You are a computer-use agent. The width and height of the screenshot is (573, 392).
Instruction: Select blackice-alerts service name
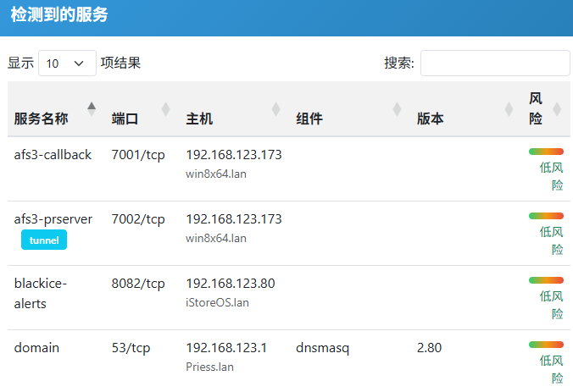point(40,294)
